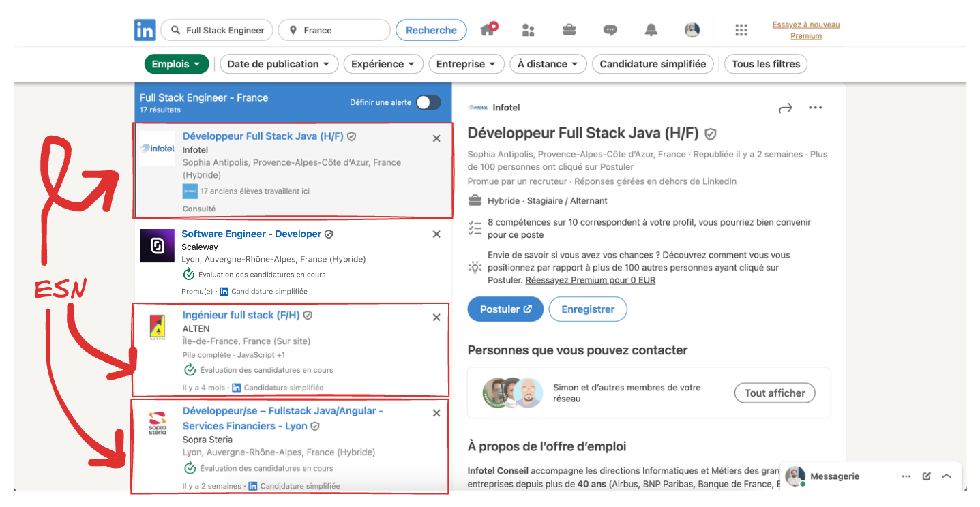Open the Expérience filter dropdown

point(383,64)
